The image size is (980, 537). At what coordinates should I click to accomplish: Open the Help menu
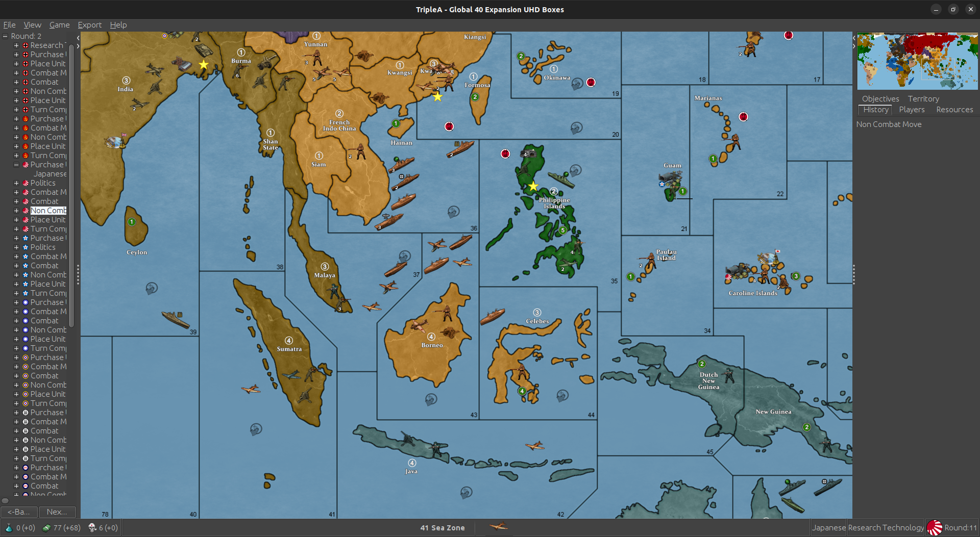coord(118,24)
